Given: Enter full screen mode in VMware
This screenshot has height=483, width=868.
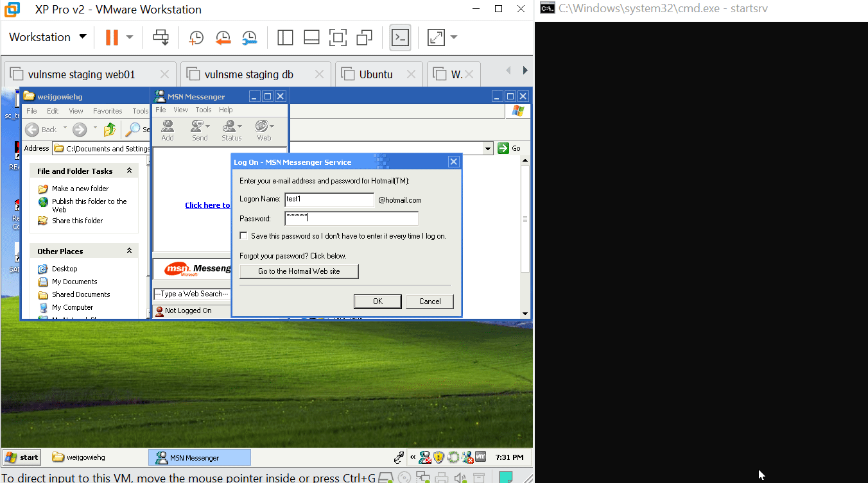Looking at the screenshot, I should click(x=338, y=37).
